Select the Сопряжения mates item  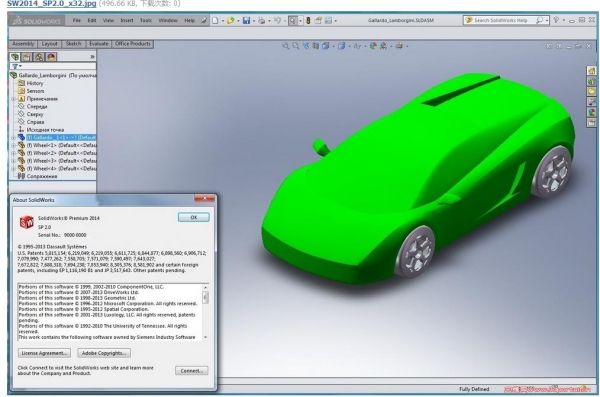pos(42,176)
